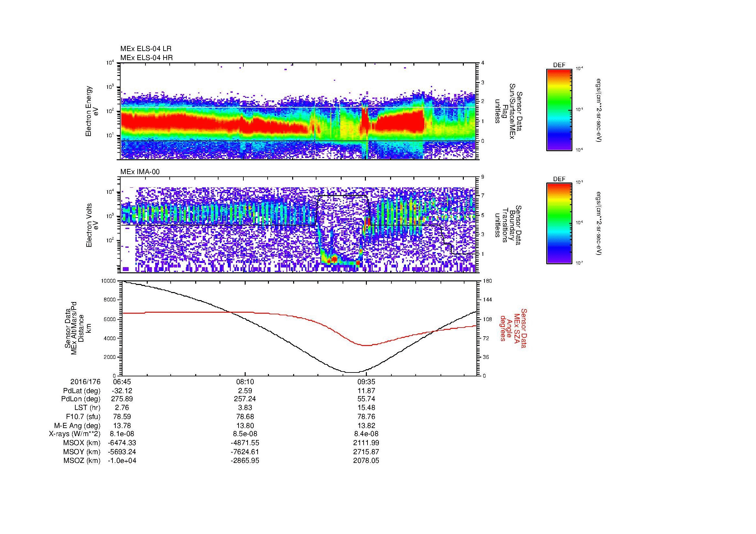Click the MSOX value -6474.33

click(x=122, y=443)
